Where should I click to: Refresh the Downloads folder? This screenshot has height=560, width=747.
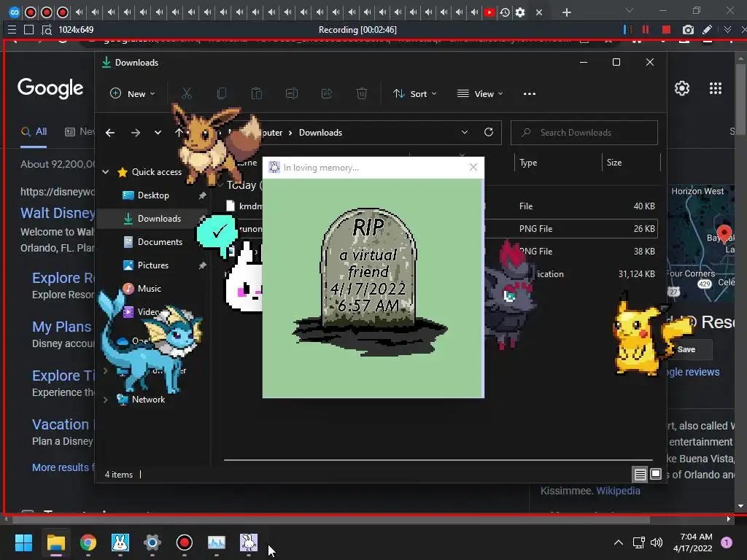tap(489, 133)
